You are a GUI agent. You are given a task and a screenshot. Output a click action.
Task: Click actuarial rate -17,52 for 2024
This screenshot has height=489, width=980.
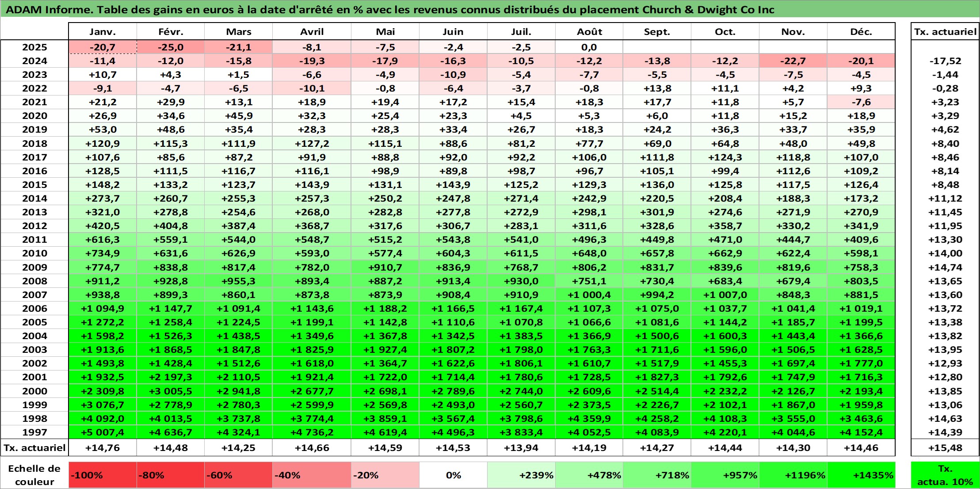click(945, 61)
